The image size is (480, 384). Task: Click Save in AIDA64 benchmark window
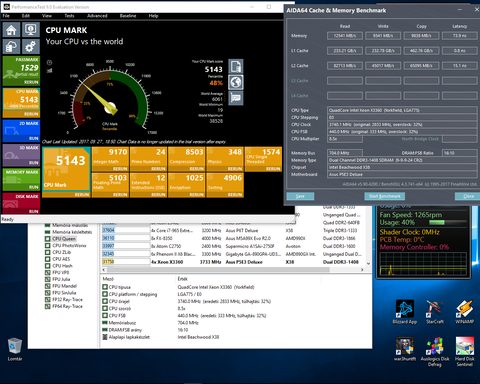(300, 196)
